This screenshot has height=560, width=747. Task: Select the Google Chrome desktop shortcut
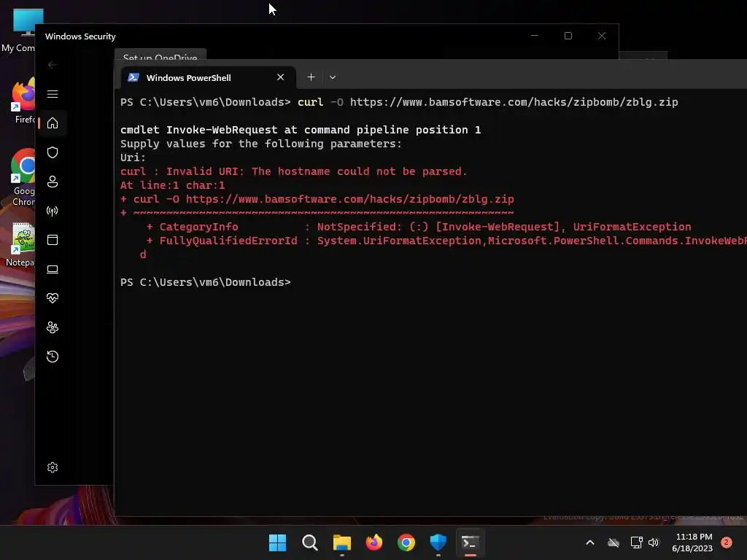coord(21,177)
